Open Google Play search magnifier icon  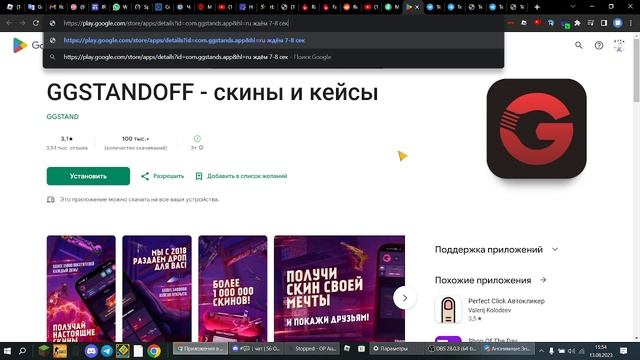578,45
